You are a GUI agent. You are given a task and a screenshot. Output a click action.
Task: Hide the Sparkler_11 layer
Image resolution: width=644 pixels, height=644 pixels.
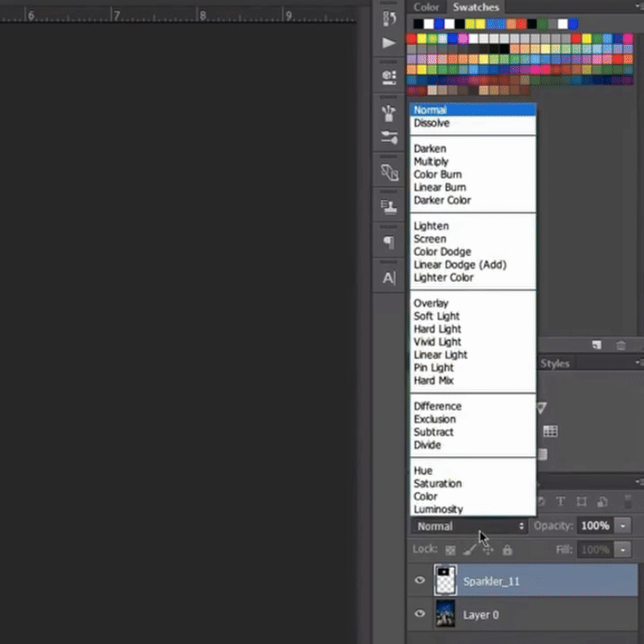(x=420, y=581)
